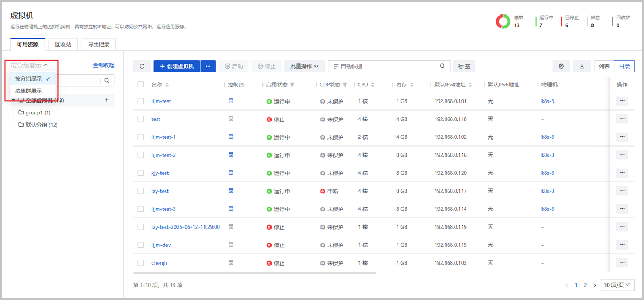The width and height of the screenshot is (644, 300).
Task: Click the plus icon to add a group
Action: (106, 100)
